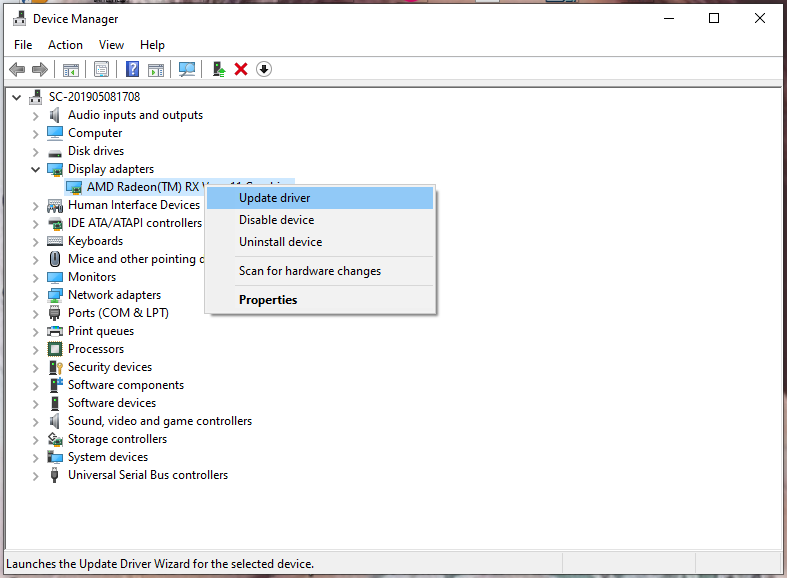The image size is (787, 578).
Task: Select the Storage controllers row label
Action: point(117,439)
